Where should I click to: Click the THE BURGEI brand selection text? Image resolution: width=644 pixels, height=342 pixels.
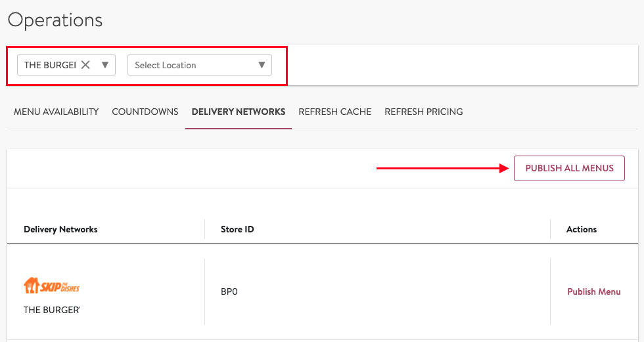49,65
